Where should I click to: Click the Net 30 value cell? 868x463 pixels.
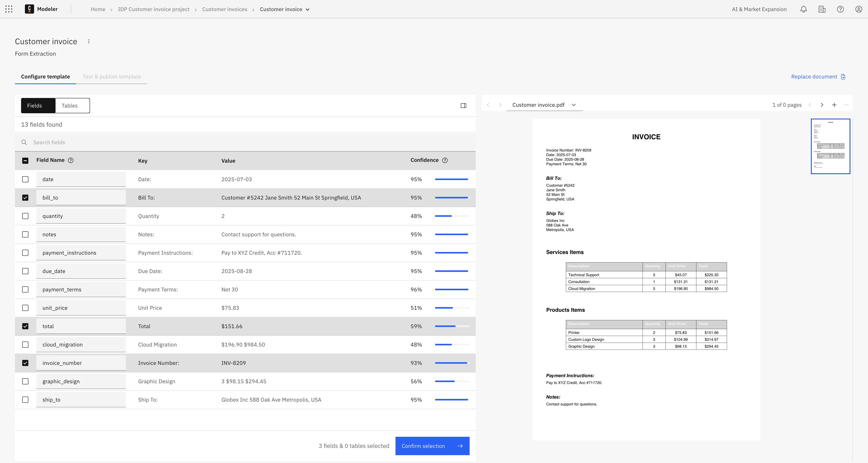229,290
